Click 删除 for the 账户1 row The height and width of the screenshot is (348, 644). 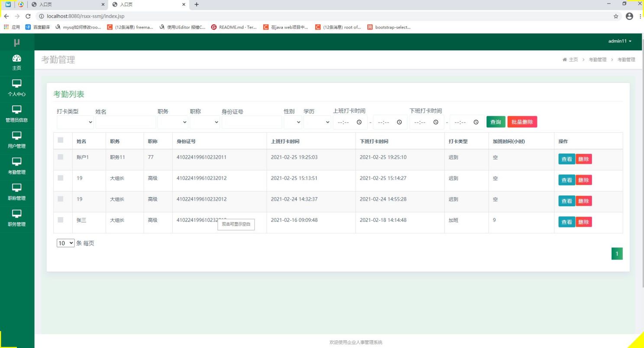pyautogui.click(x=583, y=159)
